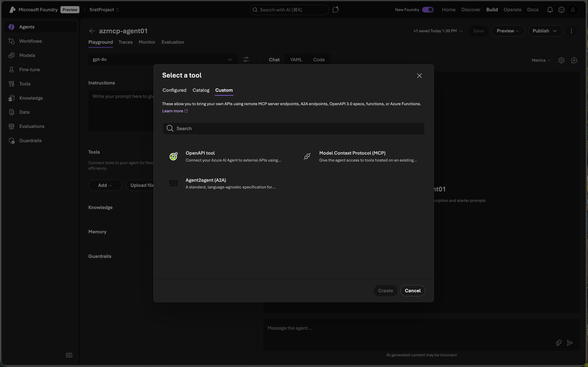
Task: Click the send message arrow icon
Action: tap(570, 343)
